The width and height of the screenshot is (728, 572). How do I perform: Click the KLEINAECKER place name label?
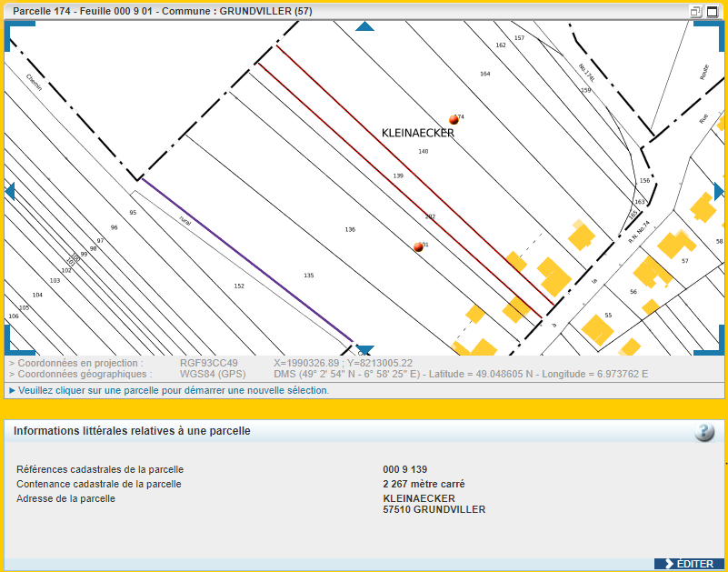pyautogui.click(x=417, y=133)
